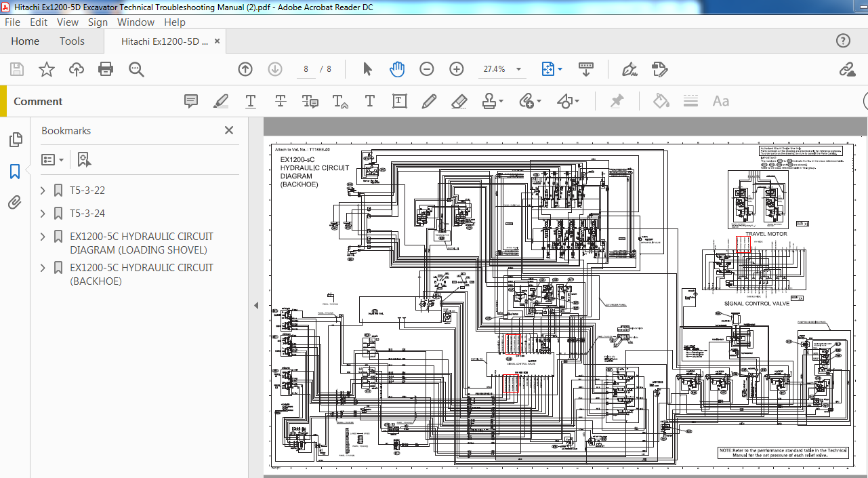Image resolution: width=868 pixels, height=478 pixels.
Task: Select the Eraser tool
Action: (x=459, y=101)
